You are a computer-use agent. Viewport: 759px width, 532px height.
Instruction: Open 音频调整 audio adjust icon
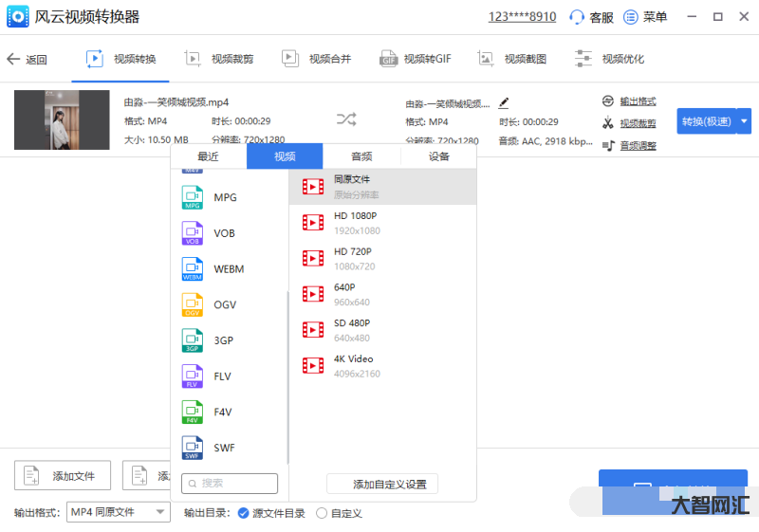pos(609,145)
